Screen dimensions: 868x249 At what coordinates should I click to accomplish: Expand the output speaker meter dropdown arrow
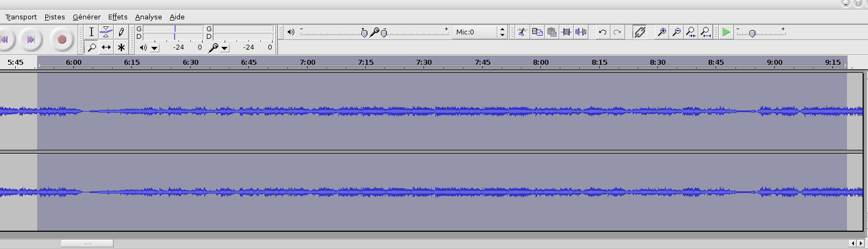155,48
